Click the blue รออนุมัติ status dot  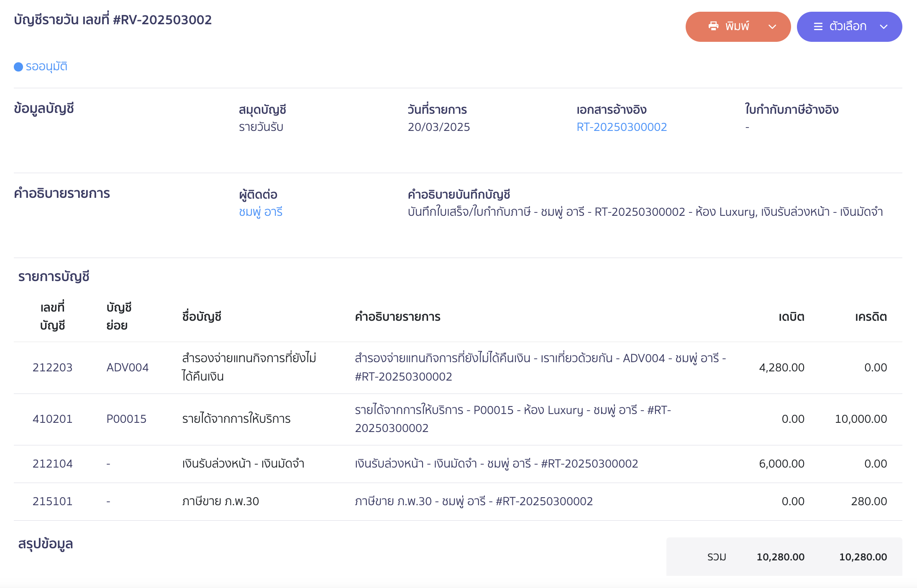pyautogui.click(x=18, y=67)
